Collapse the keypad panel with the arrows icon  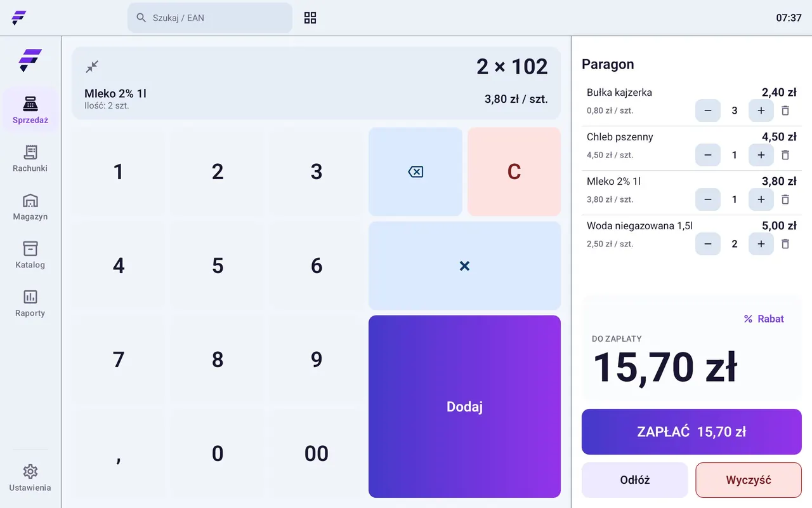pos(92,67)
